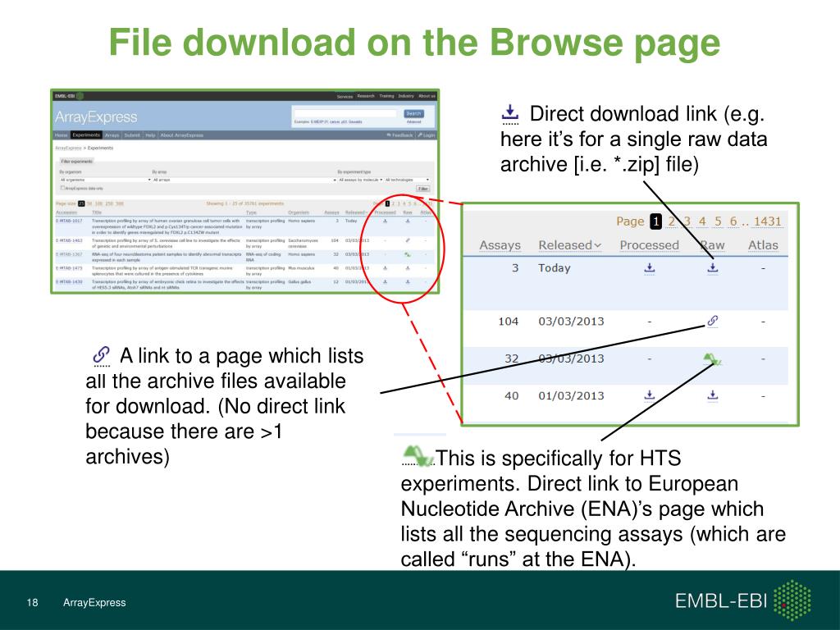Click the Title column header in small screenshot
Image resolution: width=840 pixels, height=630 pixels.
click(97, 212)
